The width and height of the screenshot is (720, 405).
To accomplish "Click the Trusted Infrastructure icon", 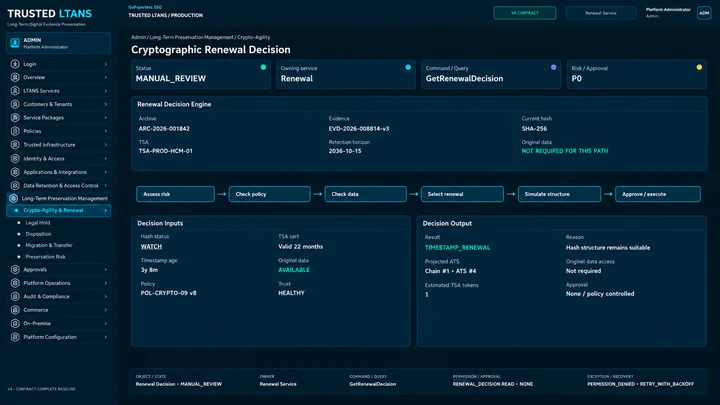I will [15, 145].
